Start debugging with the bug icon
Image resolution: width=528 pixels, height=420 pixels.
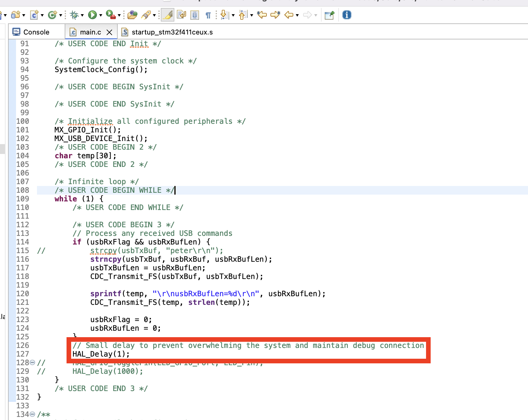[x=74, y=15]
